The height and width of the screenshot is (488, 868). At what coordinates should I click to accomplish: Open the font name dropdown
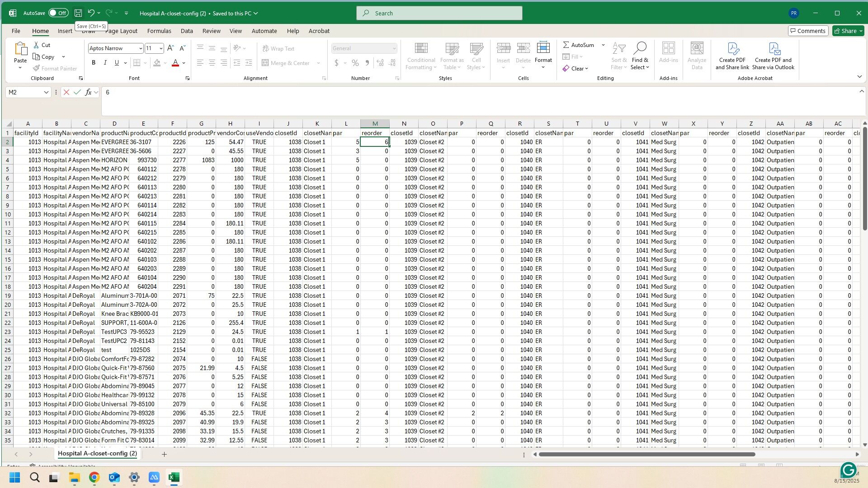140,48
